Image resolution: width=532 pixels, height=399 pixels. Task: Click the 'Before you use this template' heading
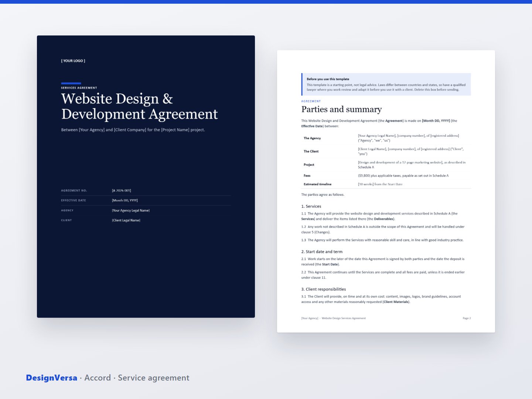click(x=328, y=79)
